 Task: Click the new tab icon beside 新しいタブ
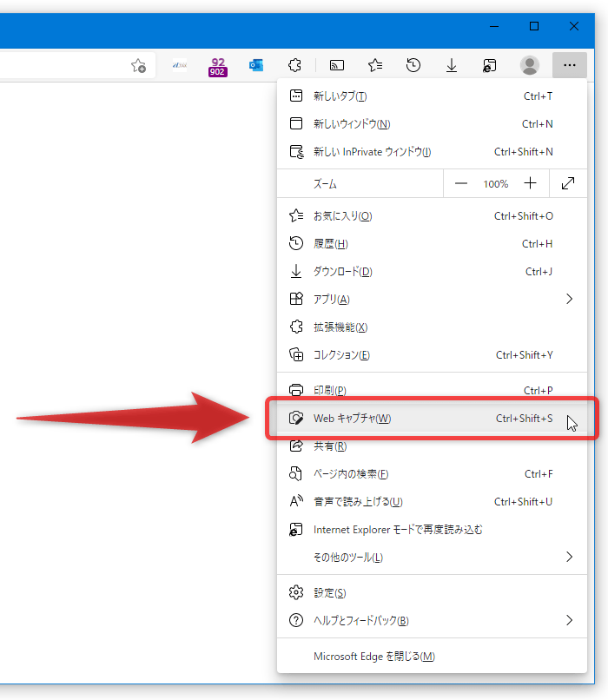296,96
